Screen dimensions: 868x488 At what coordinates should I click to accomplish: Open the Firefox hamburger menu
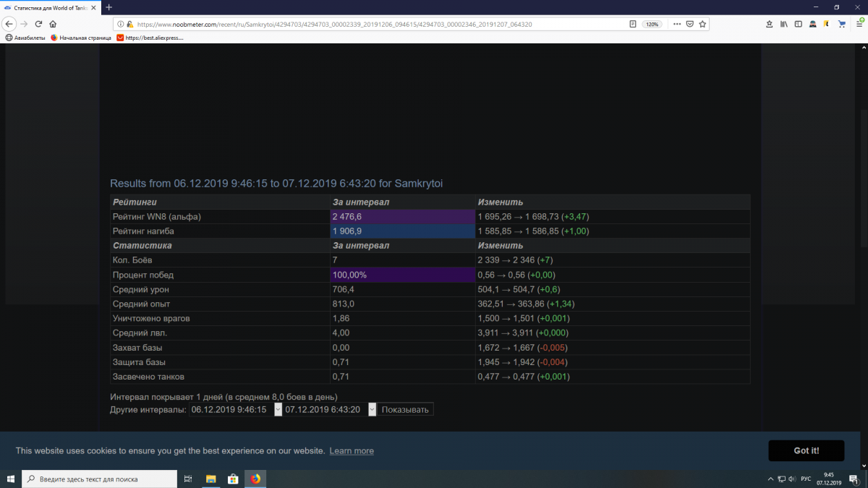point(859,24)
